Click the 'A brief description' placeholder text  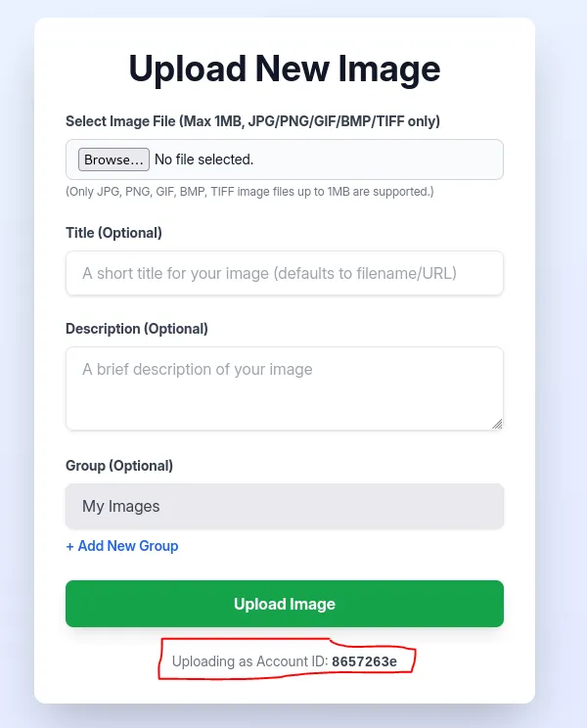198,370
